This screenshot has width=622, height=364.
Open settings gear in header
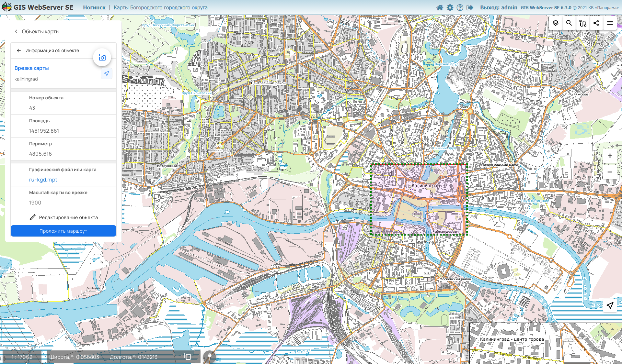click(x=450, y=7)
